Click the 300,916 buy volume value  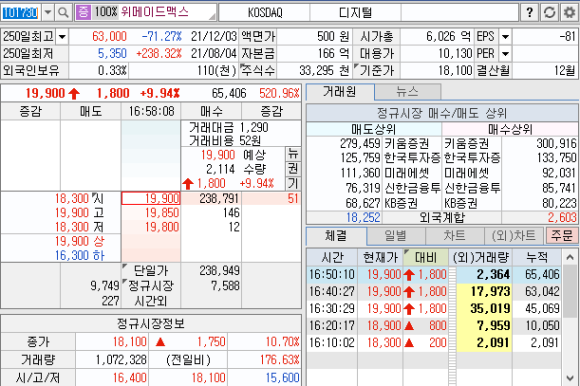(556, 143)
